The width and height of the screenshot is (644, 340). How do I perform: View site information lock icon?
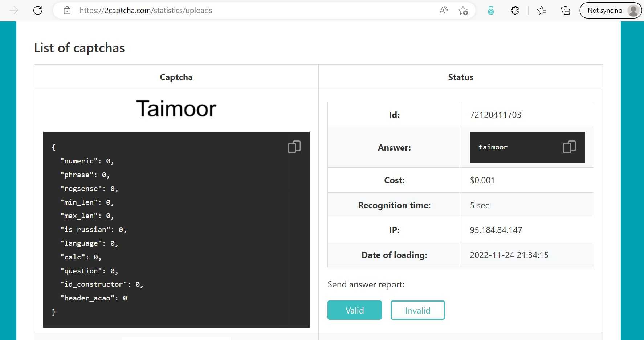click(x=67, y=10)
